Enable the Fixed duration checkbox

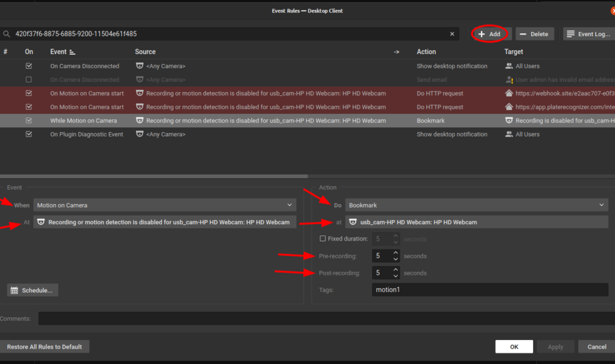tap(323, 239)
